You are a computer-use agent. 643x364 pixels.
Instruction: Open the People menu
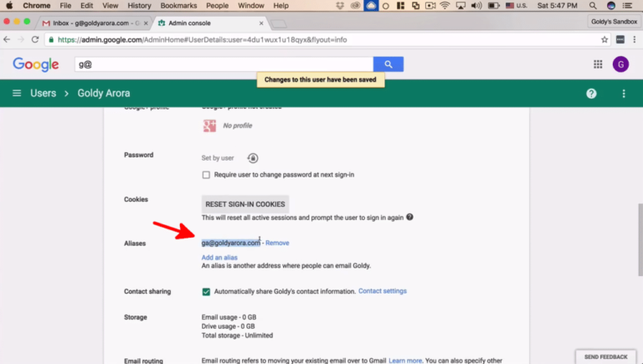tap(218, 5)
